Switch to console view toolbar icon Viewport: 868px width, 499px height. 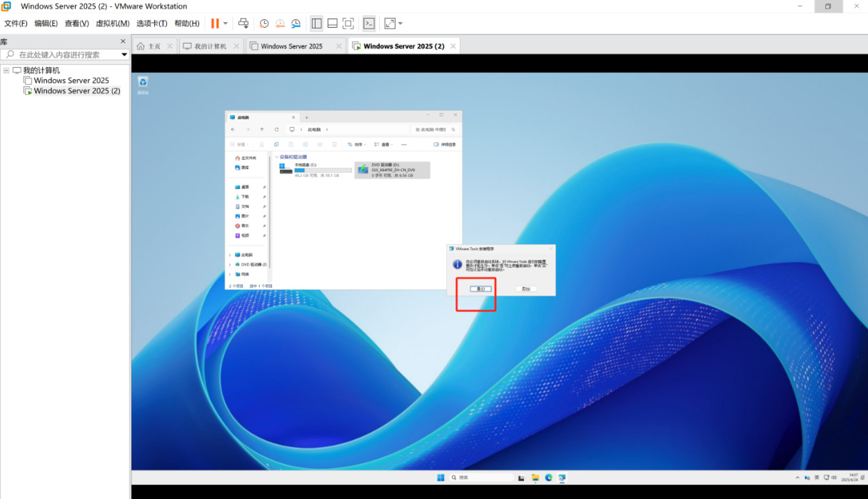(x=369, y=24)
